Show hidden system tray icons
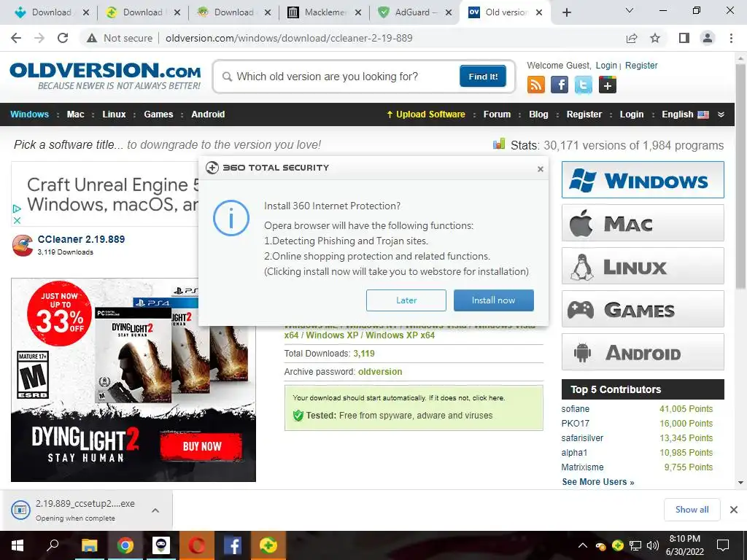The image size is (747, 560). coord(582,545)
